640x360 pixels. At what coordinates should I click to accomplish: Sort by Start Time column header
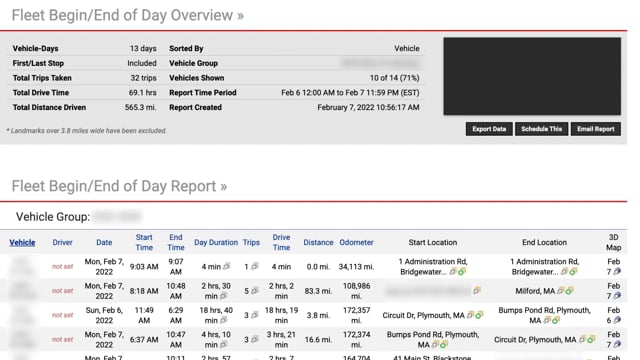click(144, 242)
